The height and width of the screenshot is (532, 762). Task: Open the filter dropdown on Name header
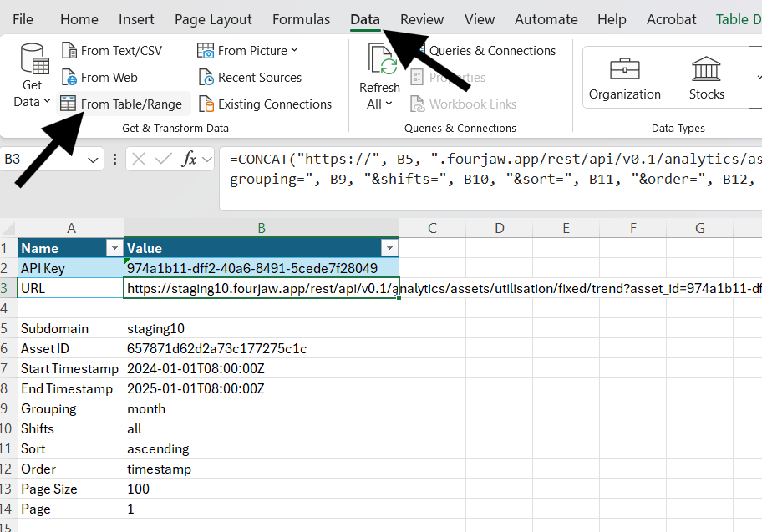pyautogui.click(x=114, y=248)
